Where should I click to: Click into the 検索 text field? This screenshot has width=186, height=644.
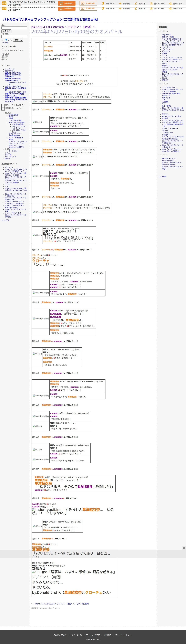[14, 28]
